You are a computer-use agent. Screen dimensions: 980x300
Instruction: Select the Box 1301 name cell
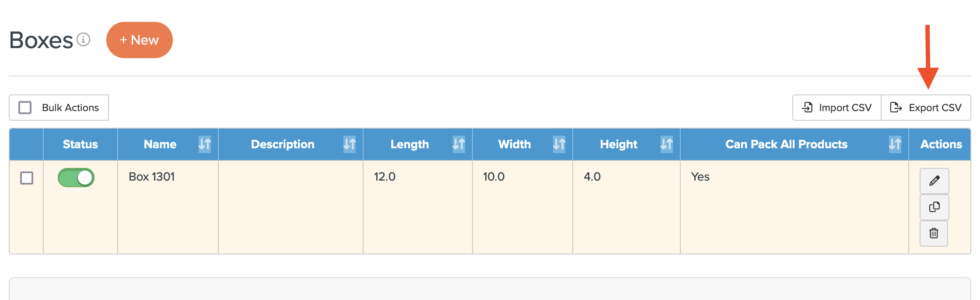(152, 177)
